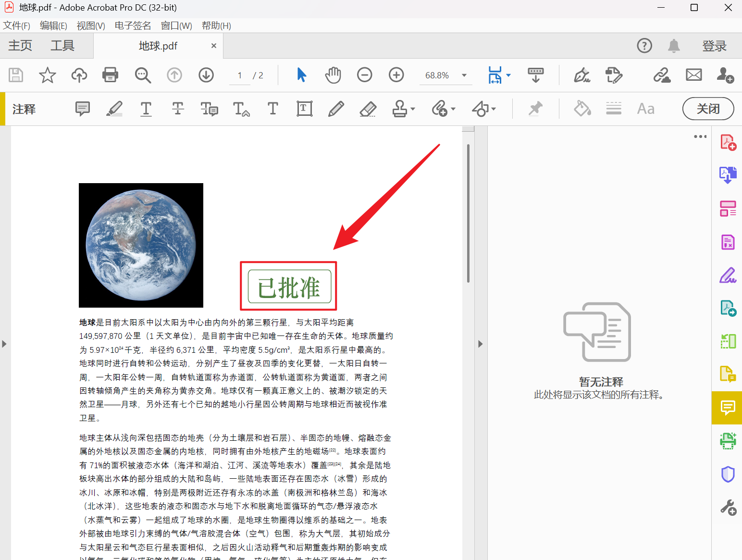Viewport: 742px width, 560px height.
Task: Click the page number input field
Action: point(239,75)
